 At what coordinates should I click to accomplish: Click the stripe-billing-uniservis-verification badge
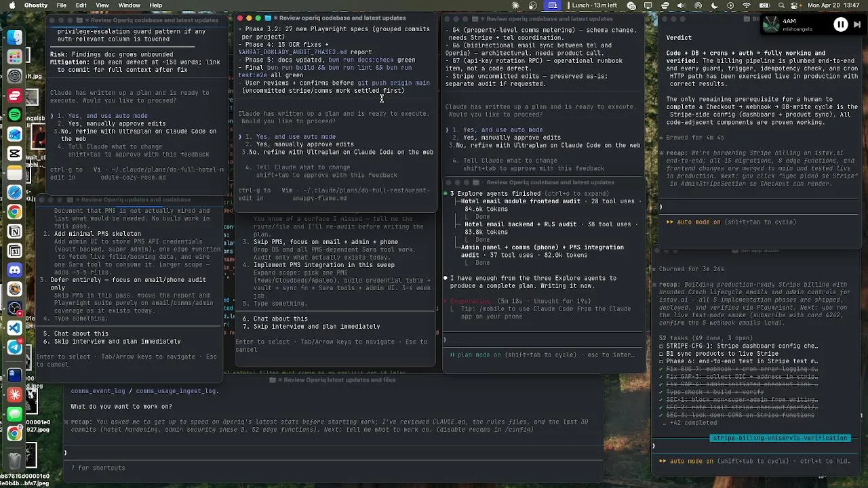(x=781, y=439)
